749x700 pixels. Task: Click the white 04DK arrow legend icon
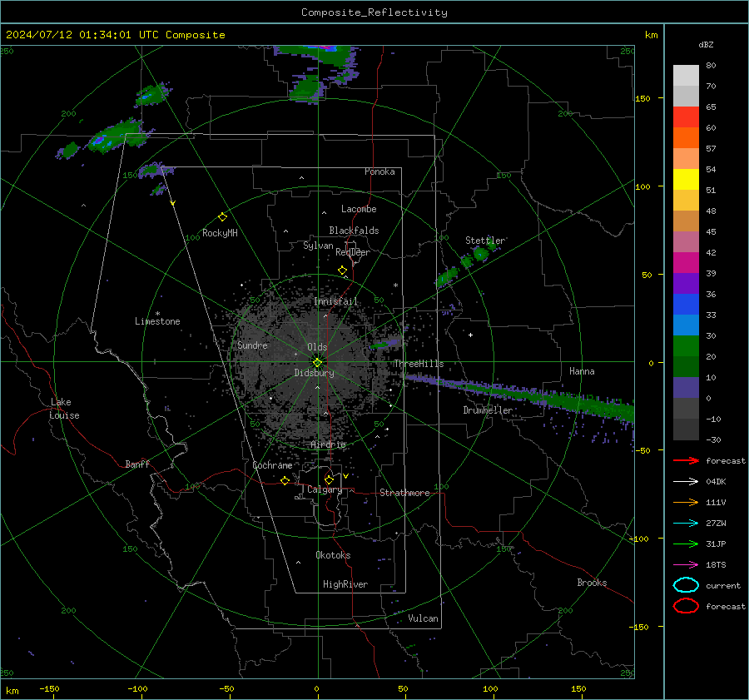pyautogui.click(x=686, y=481)
